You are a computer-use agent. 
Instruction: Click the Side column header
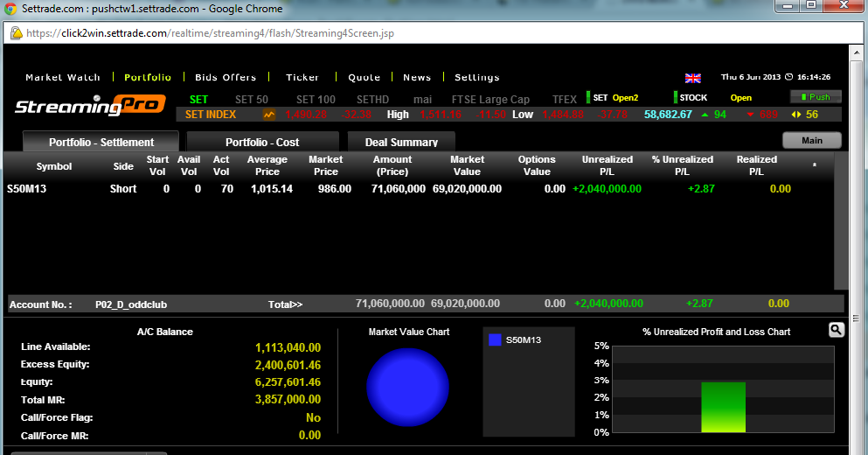tap(123, 166)
